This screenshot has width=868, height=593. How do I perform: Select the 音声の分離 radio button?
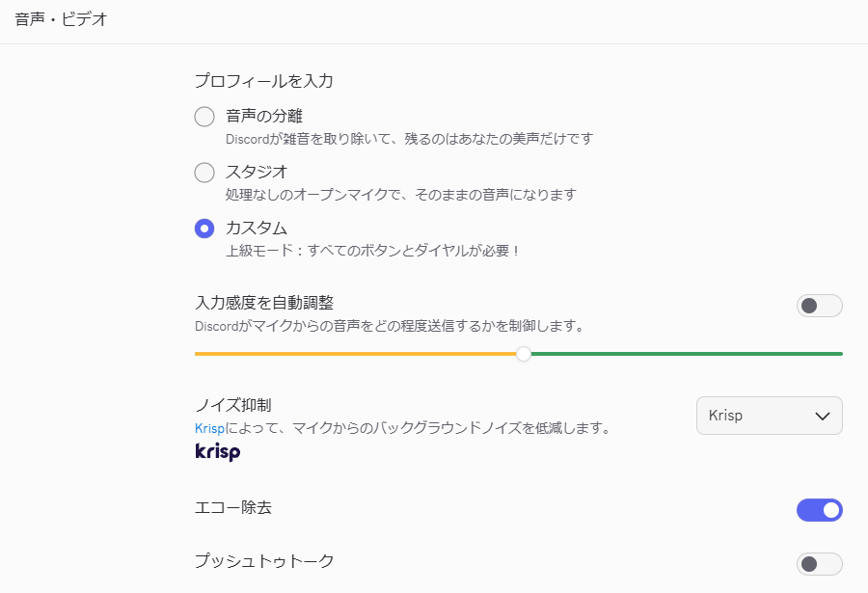coord(204,118)
